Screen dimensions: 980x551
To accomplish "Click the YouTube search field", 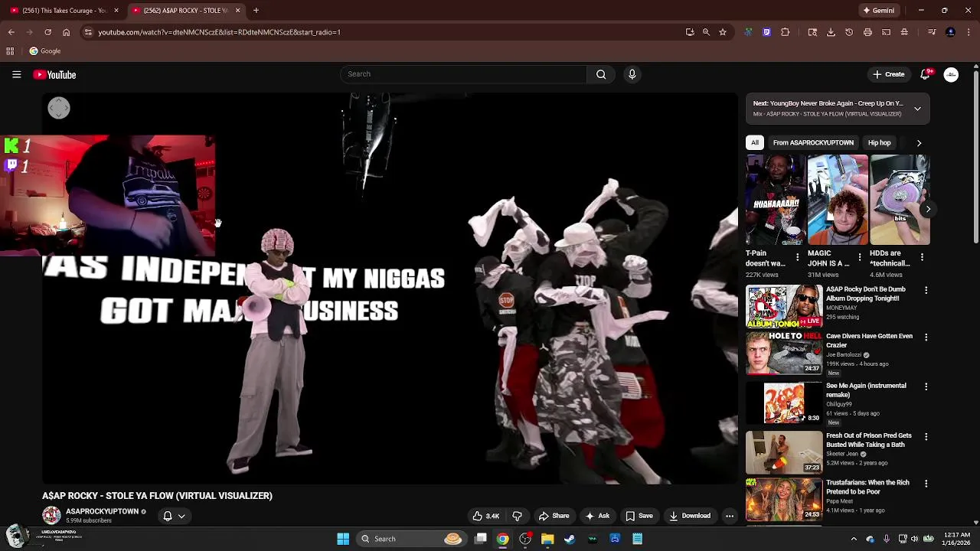I will tap(463, 74).
